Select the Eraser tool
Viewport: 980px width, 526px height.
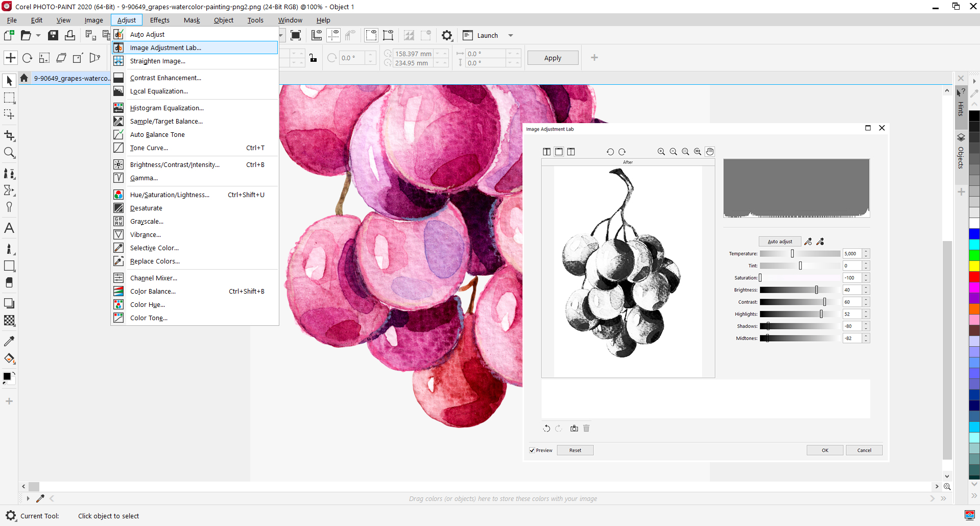(x=9, y=282)
